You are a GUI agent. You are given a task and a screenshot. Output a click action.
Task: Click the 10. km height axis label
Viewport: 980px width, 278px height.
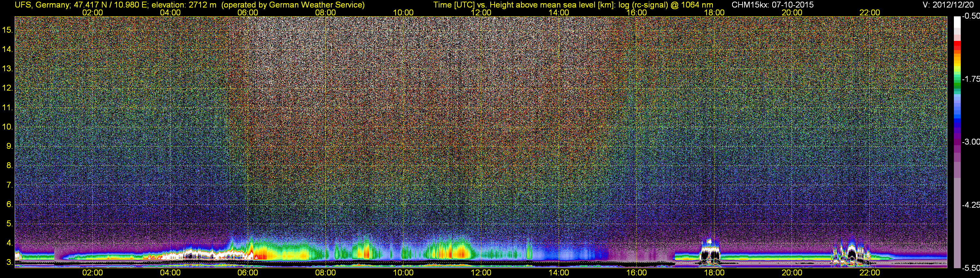click(x=8, y=127)
